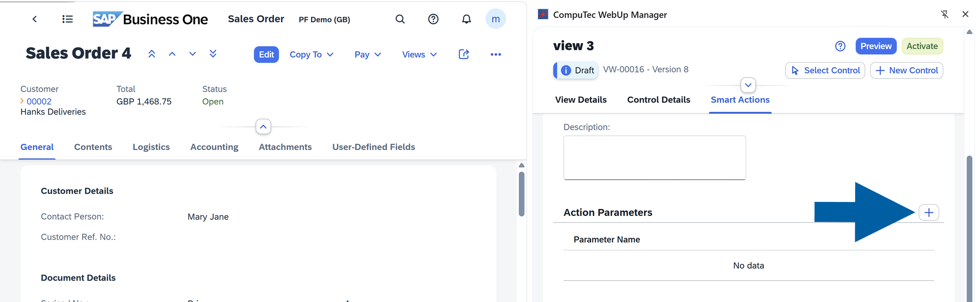Open the notifications bell
Screen dimensions: 980x302
[466, 19]
